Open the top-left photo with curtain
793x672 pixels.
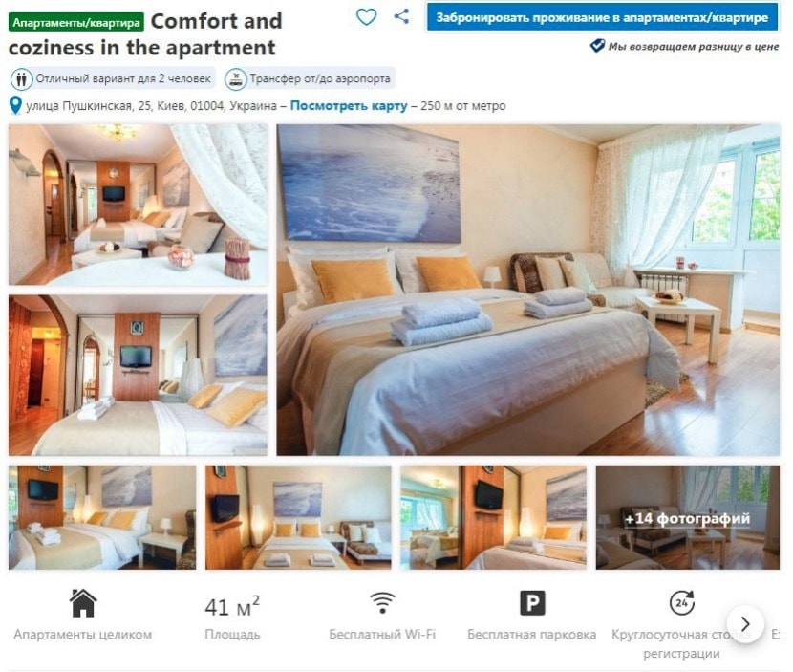(x=138, y=205)
